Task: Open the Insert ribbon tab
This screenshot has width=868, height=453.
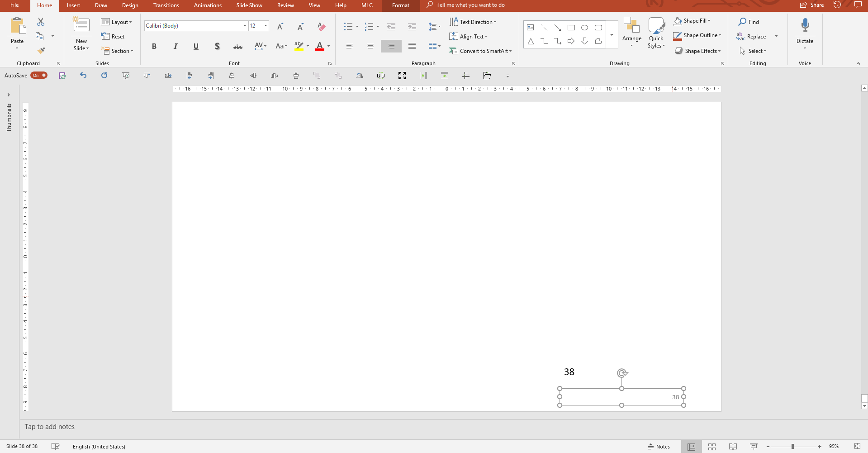Action: 73,5
